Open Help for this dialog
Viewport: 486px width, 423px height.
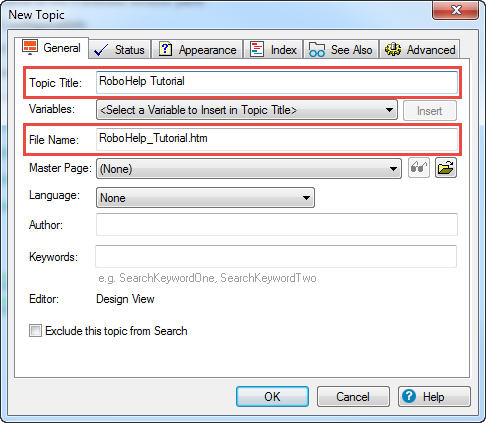(x=434, y=397)
